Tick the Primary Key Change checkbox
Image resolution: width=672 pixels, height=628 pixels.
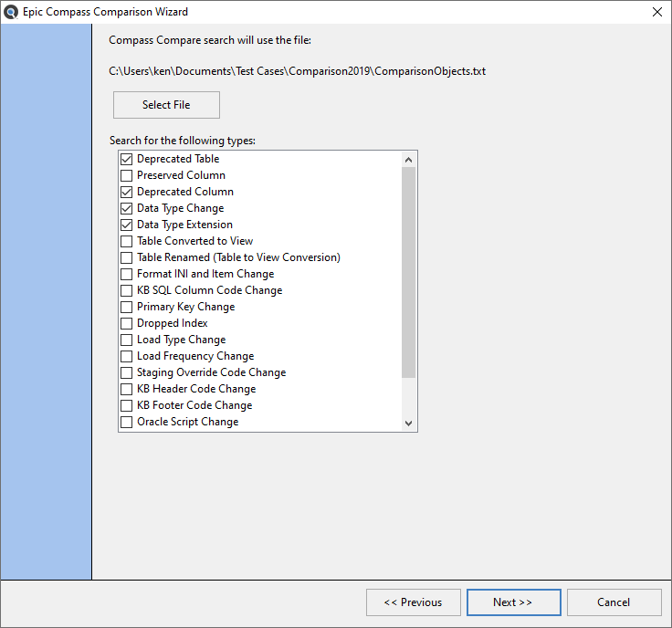click(x=126, y=307)
